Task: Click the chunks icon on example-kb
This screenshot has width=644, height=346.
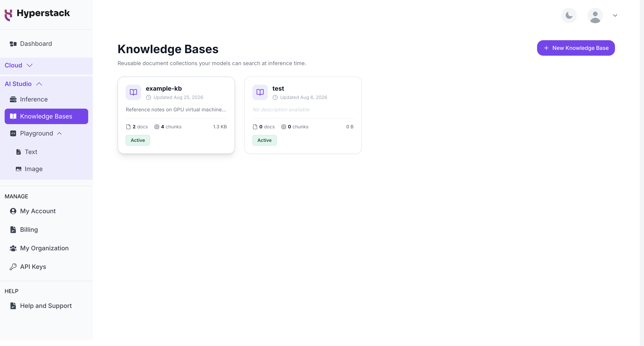Action: [x=157, y=127]
